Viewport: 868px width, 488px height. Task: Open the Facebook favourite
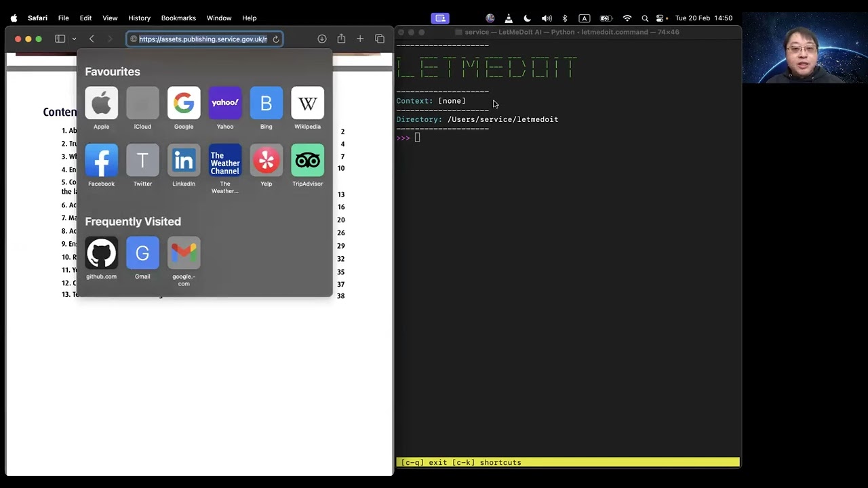tap(101, 160)
